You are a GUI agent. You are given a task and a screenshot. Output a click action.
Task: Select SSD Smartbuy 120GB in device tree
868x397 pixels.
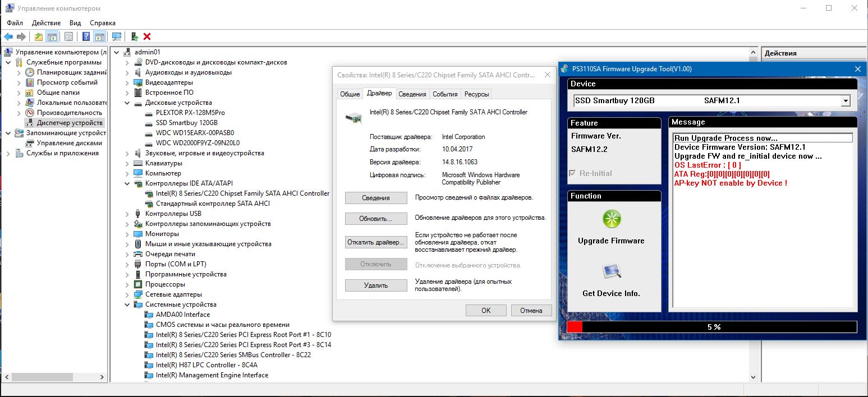(186, 123)
